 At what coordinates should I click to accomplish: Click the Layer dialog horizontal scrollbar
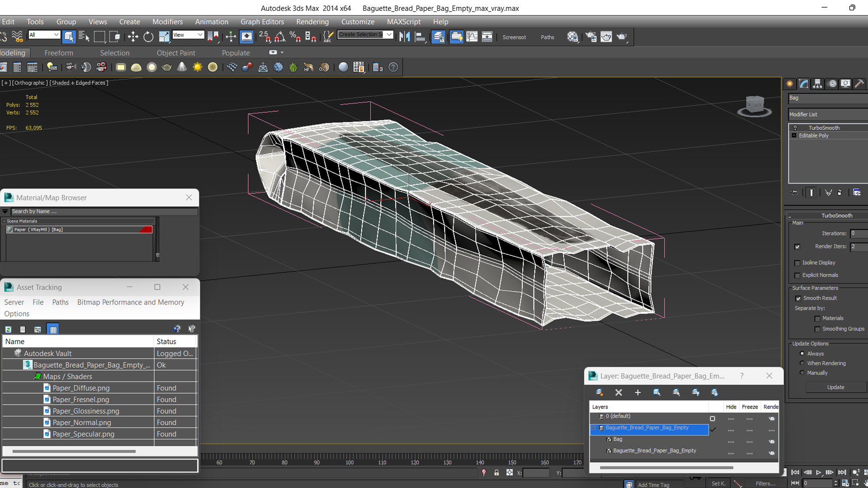coord(666,468)
